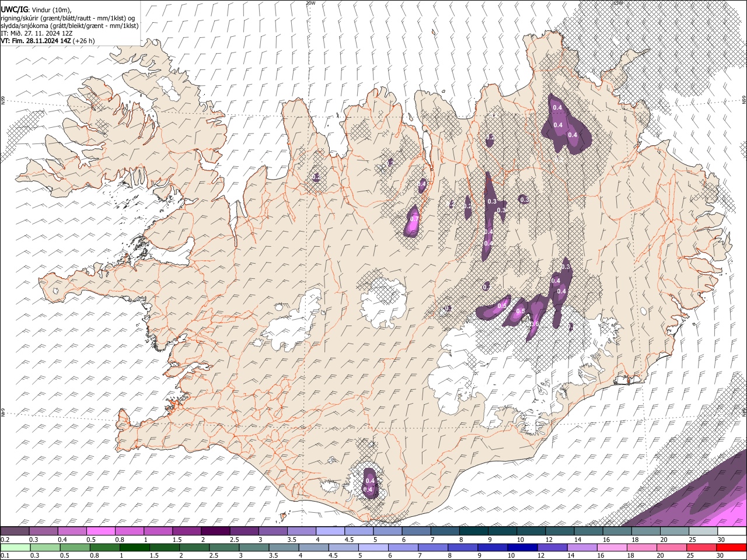The width and height of the screenshot is (747, 560).
Task: Click the bright red swatch labeled 30 in the bottom legend row
Action: point(732,547)
